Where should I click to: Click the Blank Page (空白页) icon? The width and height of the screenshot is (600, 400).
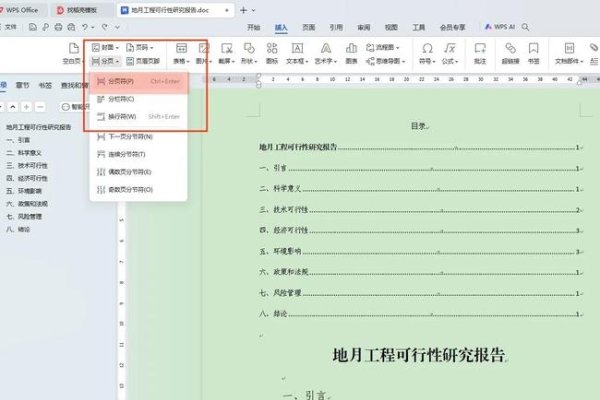click(x=73, y=49)
